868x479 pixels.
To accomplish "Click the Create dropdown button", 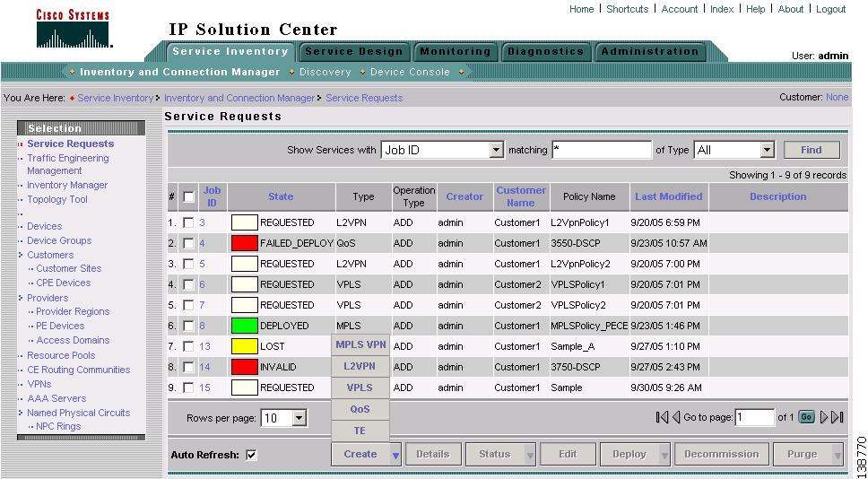I will point(366,454).
